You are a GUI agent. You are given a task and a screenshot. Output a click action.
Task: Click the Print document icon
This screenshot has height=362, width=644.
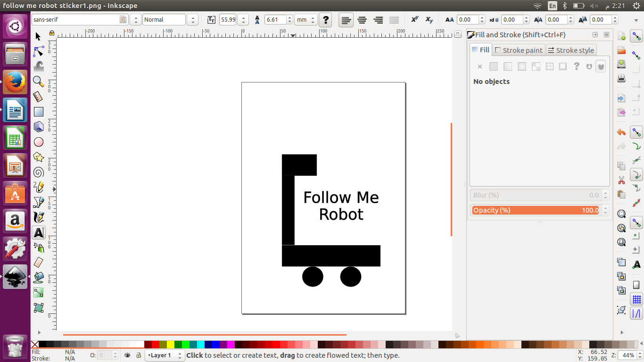click(621, 78)
